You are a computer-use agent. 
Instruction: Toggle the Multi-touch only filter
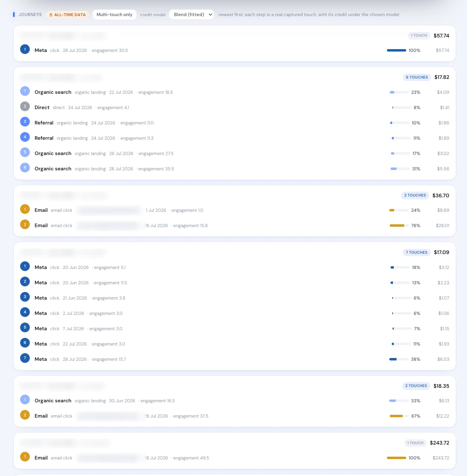(114, 14)
